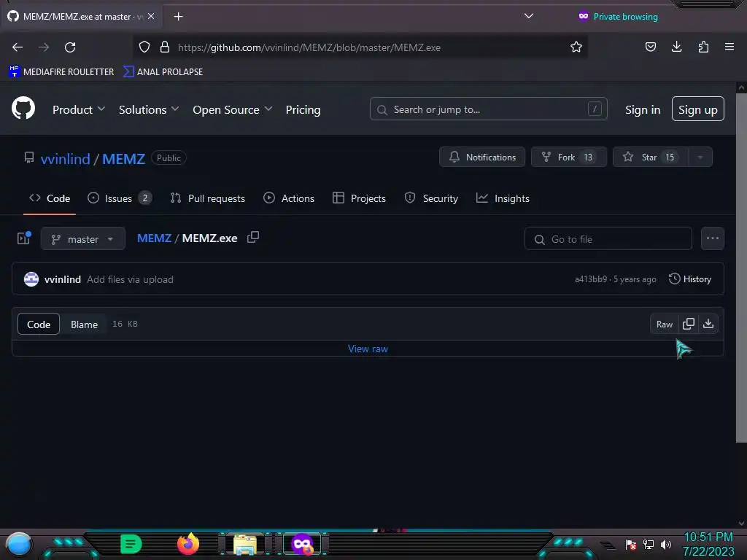Screen dimensions: 747x560
Task: Open the Firefox hamburger menu
Action: pyautogui.click(x=729, y=47)
